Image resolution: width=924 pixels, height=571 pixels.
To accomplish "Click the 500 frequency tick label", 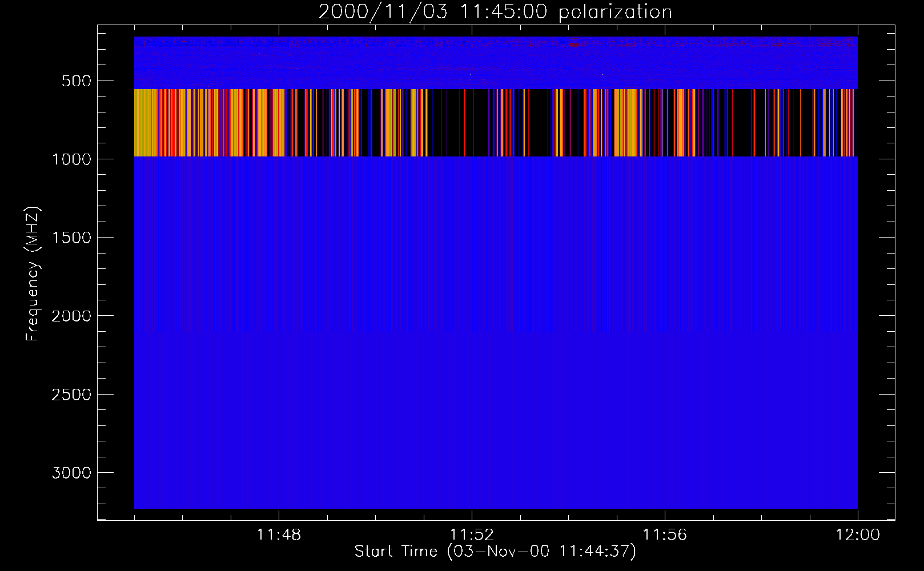I will pyautogui.click(x=77, y=81).
